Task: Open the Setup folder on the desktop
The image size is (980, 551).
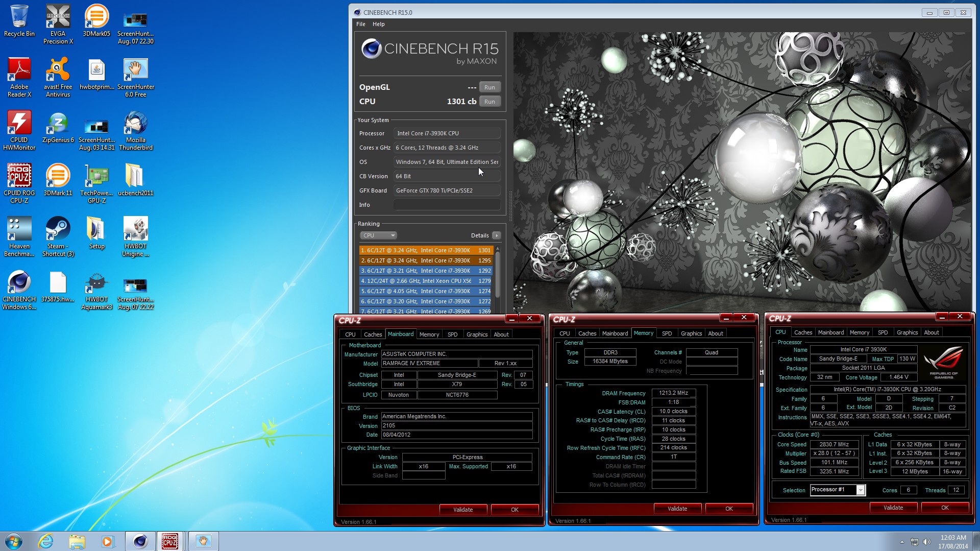Action: pos(96,233)
